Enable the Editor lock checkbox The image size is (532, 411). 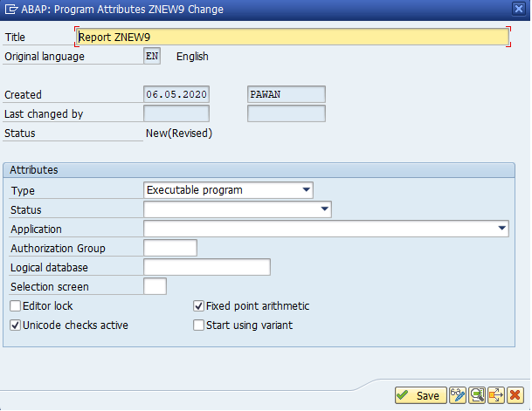(15, 306)
